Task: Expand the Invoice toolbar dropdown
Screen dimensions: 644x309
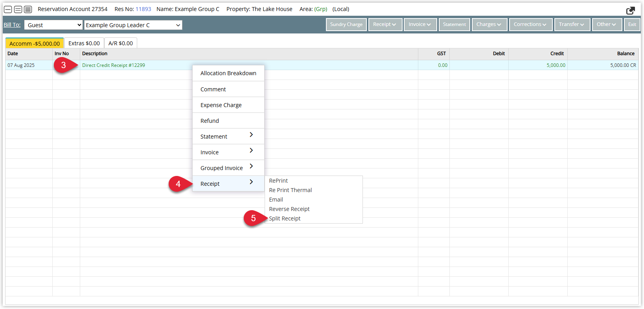Action: point(420,24)
